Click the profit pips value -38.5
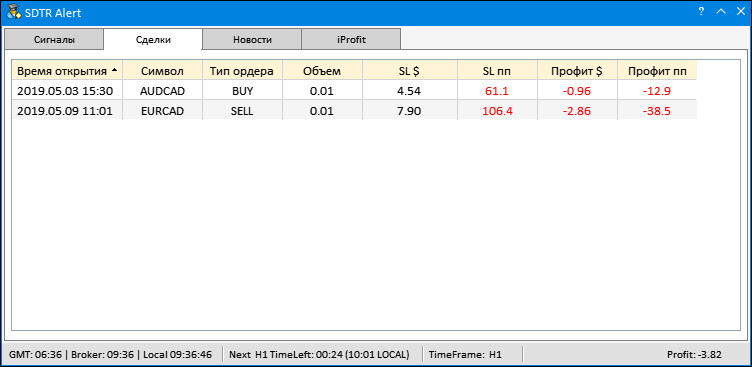 pyautogui.click(x=657, y=111)
